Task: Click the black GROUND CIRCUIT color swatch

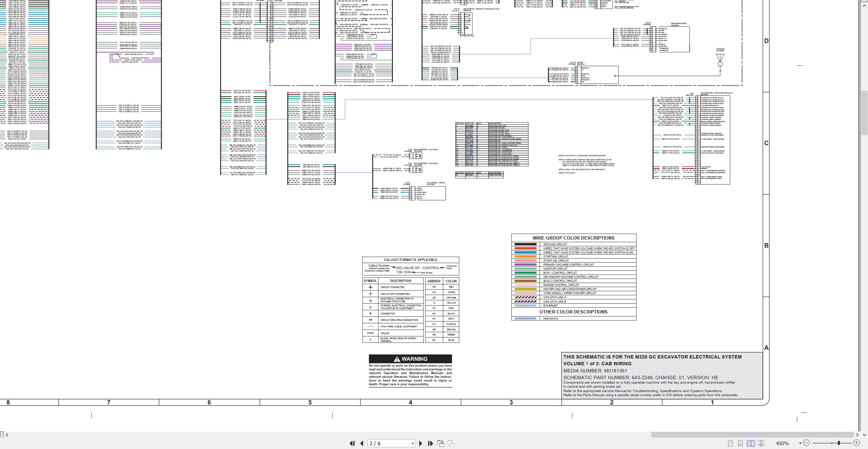Action: 525,244
